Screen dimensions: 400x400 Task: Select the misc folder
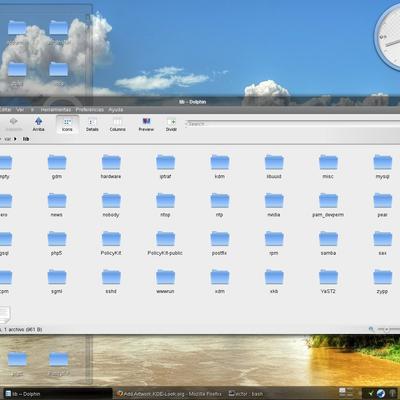coord(328,167)
